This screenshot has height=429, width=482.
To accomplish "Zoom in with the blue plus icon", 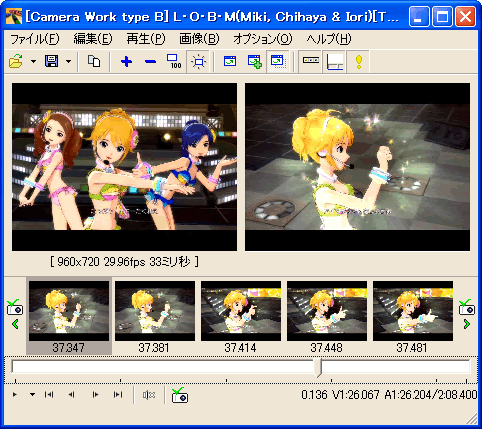I will (x=126, y=61).
